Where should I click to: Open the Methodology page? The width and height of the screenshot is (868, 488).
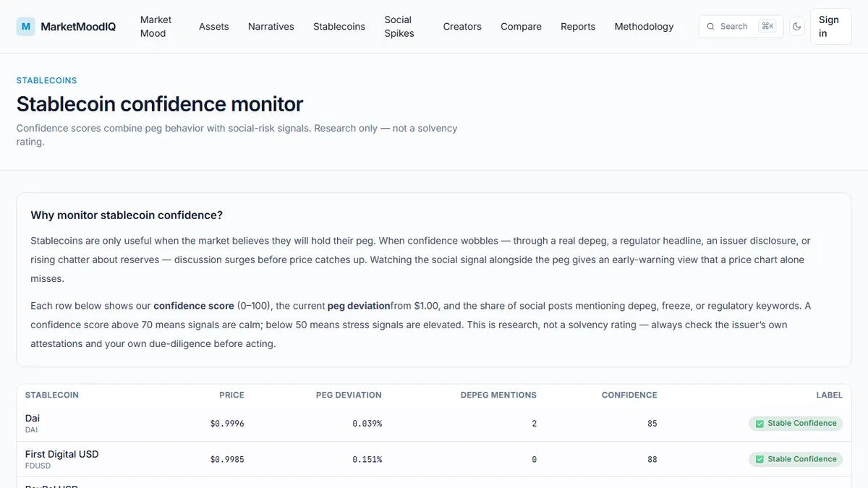(644, 27)
